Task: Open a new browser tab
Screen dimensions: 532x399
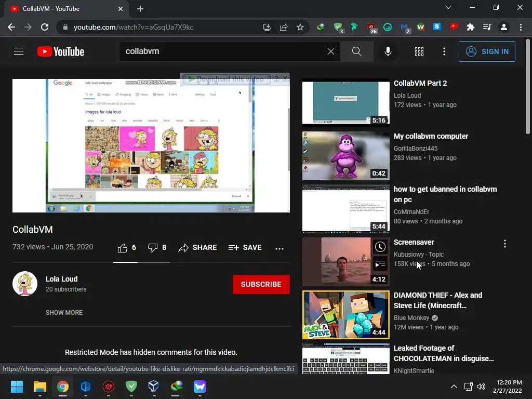Action: (x=140, y=9)
